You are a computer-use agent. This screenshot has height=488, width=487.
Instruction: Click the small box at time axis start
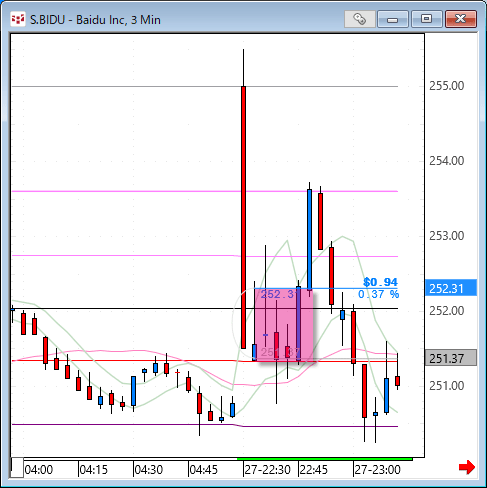pos(17,468)
